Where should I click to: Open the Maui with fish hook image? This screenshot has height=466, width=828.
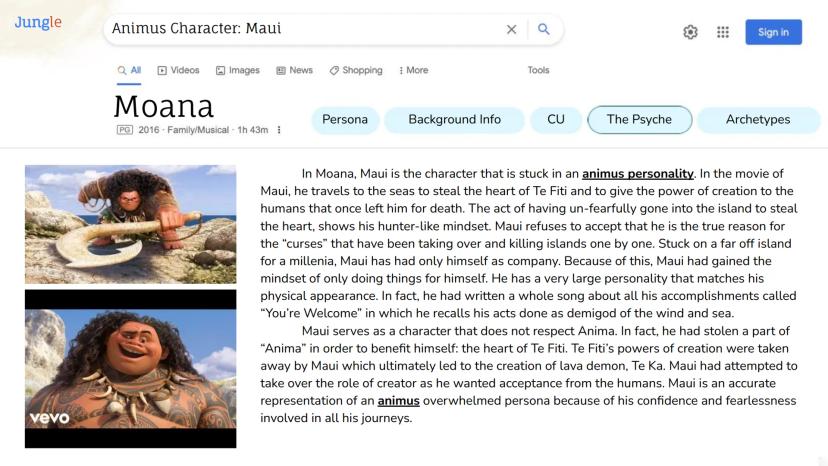coord(131,224)
